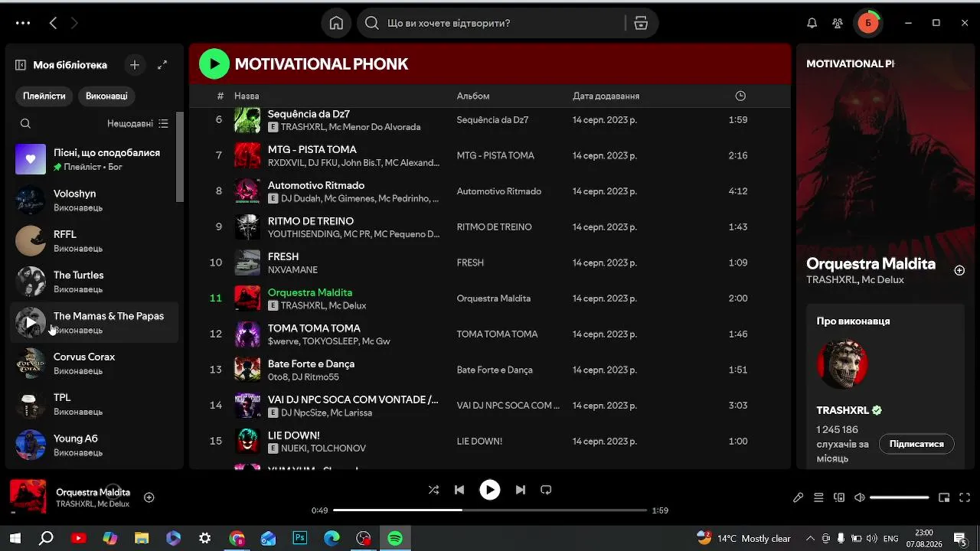Open the Voloshyn artist
980x551 pixels.
click(x=93, y=200)
